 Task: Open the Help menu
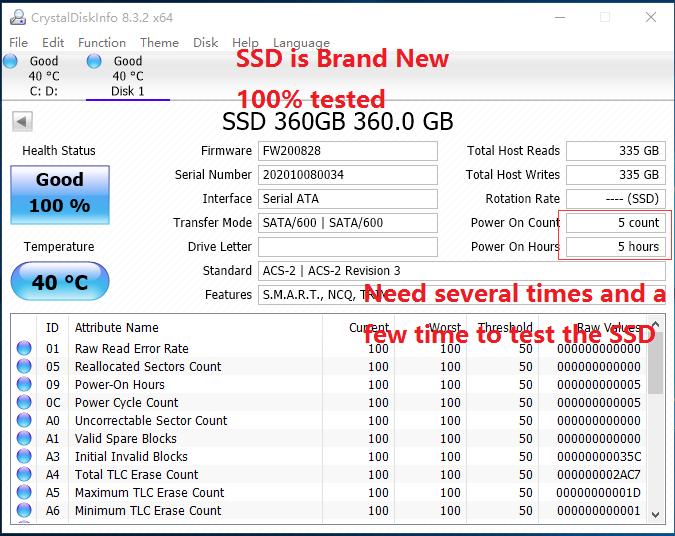pyautogui.click(x=245, y=43)
